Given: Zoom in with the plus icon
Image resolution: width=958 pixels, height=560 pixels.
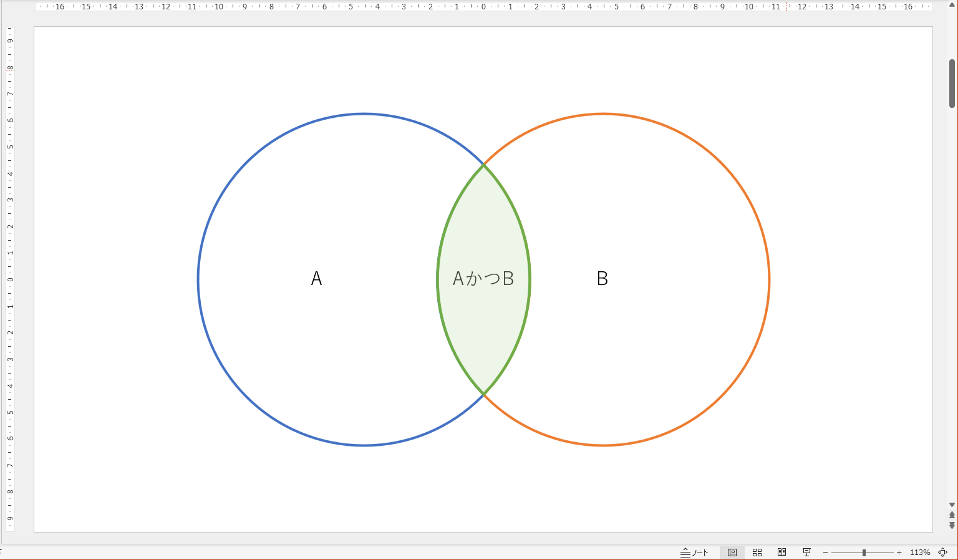Looking at the screenshot, I should pyautogui.click(x=899, y=553).
